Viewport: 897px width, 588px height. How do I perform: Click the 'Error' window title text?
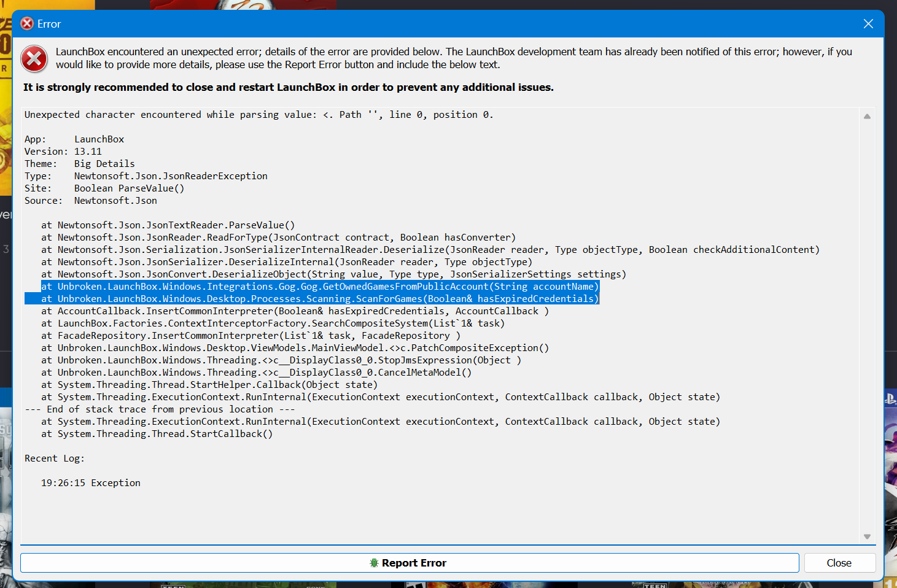(49, 24)
